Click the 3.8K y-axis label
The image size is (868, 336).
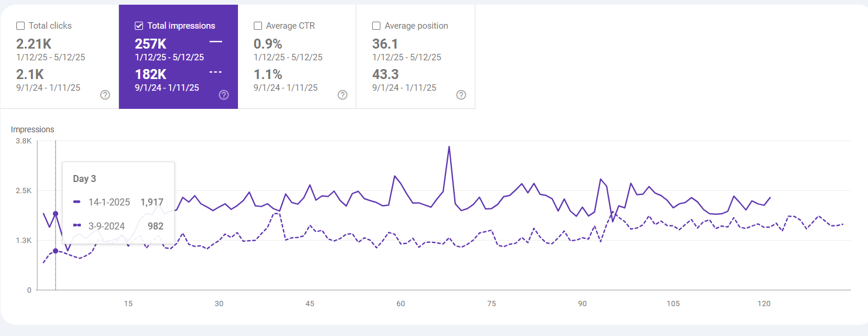click(23, 141)
